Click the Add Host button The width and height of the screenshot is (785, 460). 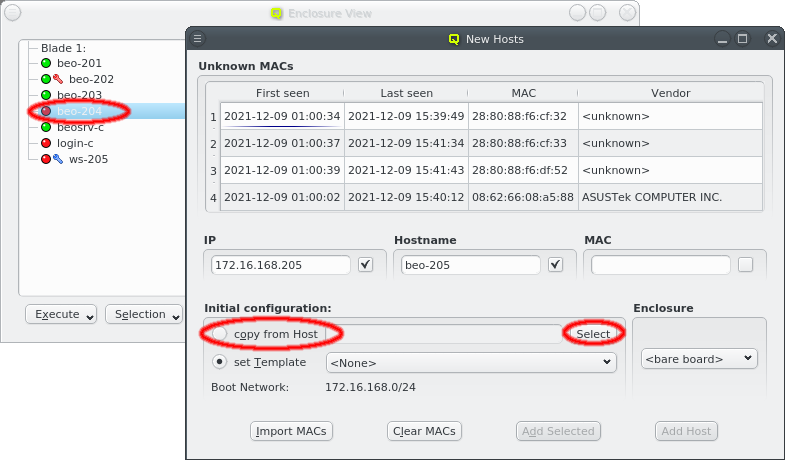pos(686,431)
